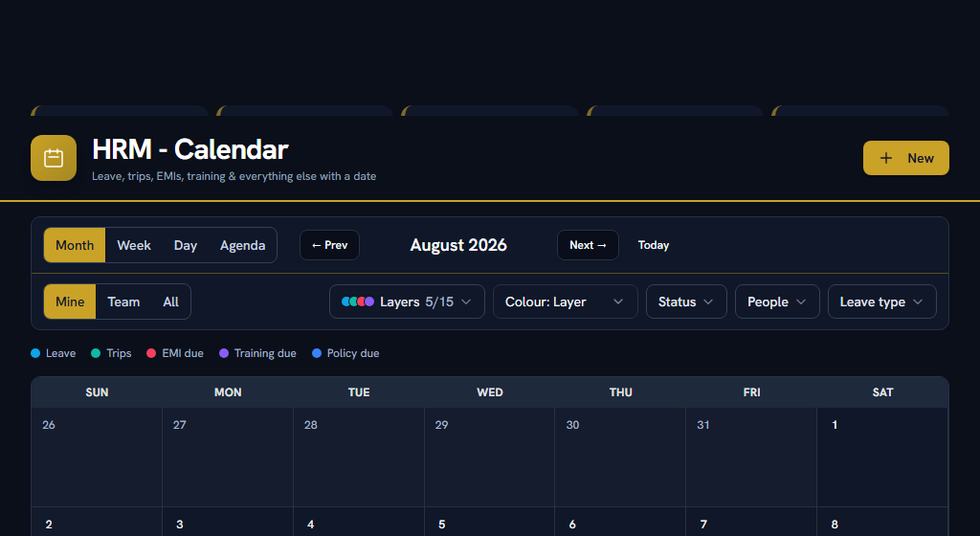Viewport: 980px width, 536px height.
Task: Select the SAT column header
Action: coord(882,392)
